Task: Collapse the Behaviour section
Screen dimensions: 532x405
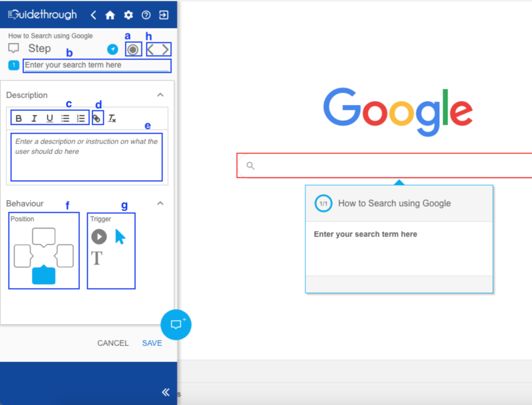Action: (160, 203)
